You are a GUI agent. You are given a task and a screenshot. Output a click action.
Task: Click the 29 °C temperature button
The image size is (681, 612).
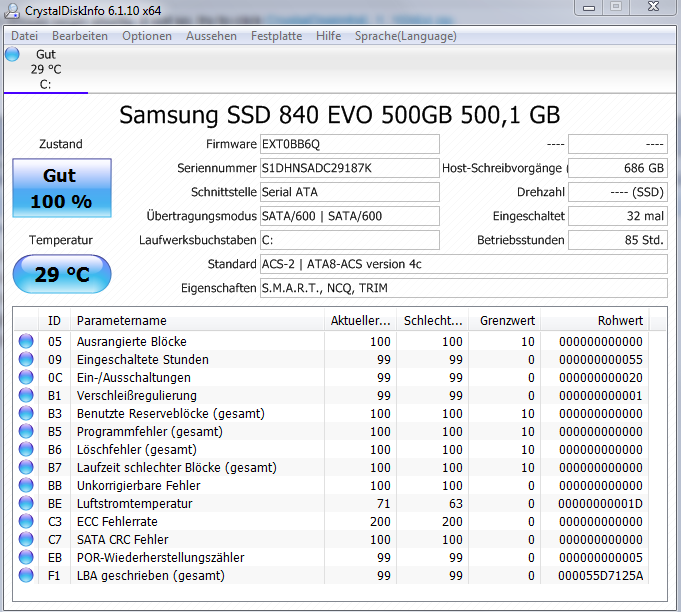pos(62,274)
